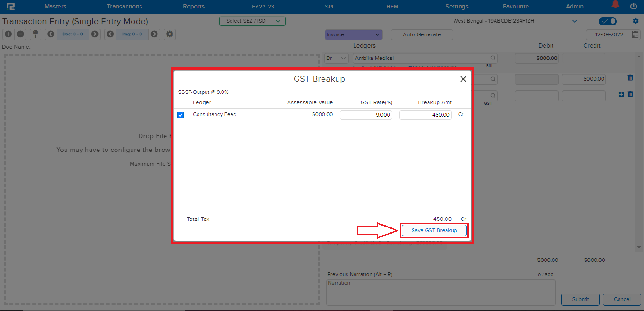Click the GST Rate(%) input field
Image resolution: width=644 pixels, height=311 pixels.
click(x=366, y=115)
